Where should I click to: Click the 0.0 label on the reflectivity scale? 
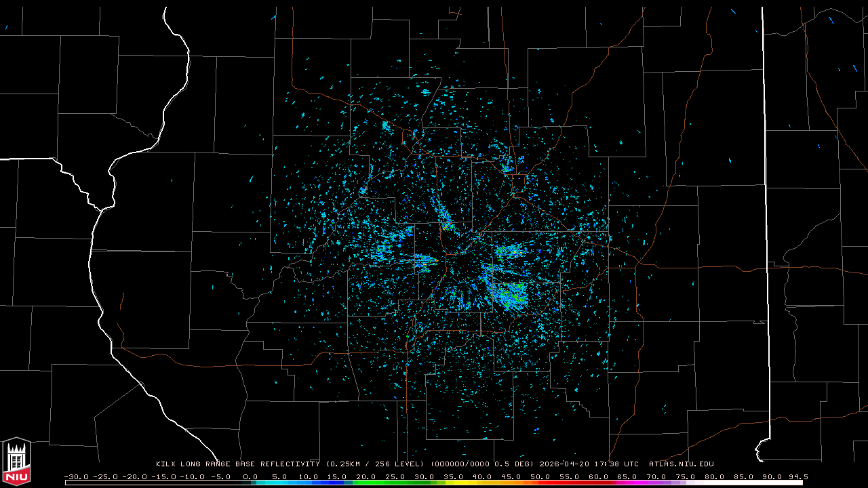250,476
